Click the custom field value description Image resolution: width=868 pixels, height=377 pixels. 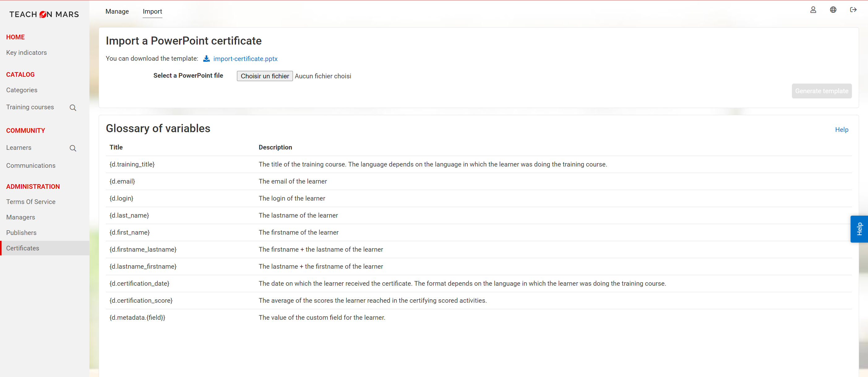click(322, 318)
